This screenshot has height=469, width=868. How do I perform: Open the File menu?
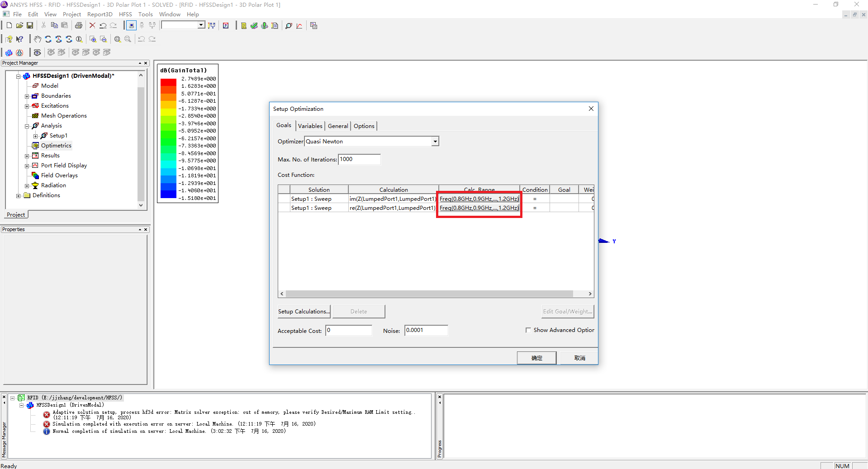click(x=18, y=14)
